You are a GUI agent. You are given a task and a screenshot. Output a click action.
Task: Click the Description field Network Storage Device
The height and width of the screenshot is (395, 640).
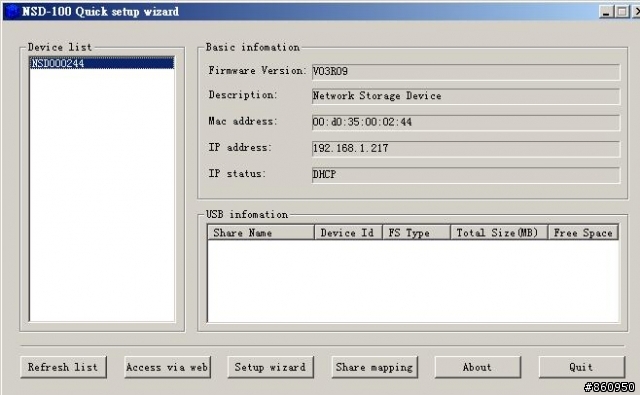coord(466,96)
